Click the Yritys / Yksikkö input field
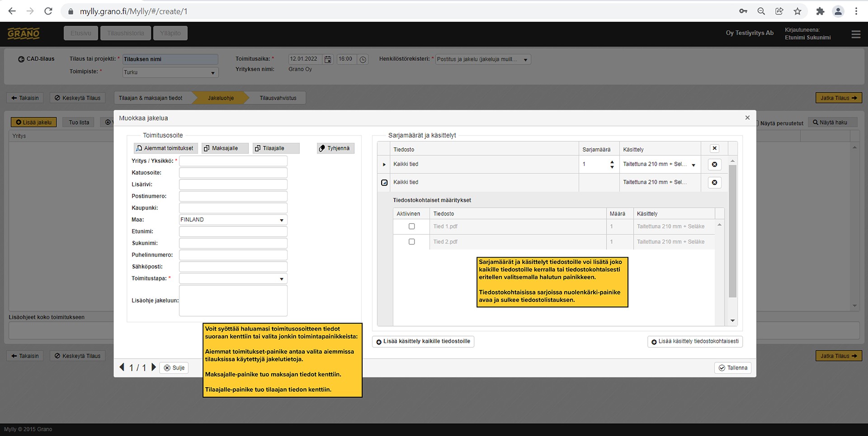The image size is (868, 436). [233, 161]
